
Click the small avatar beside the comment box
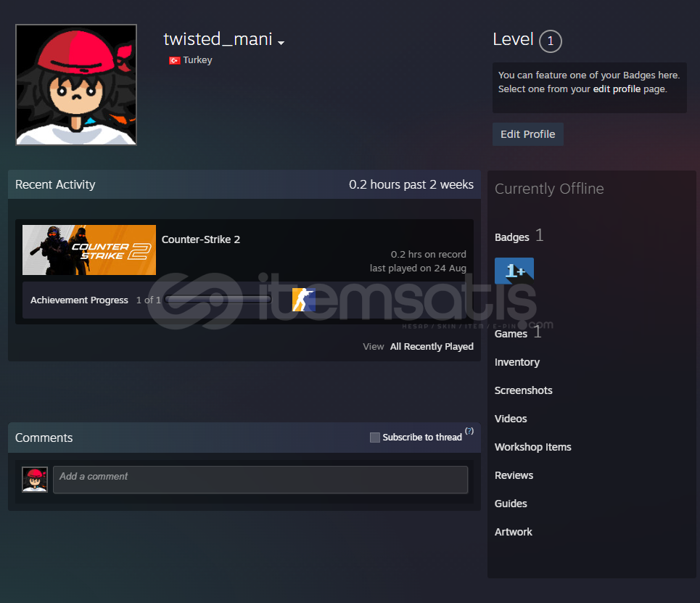35,480
